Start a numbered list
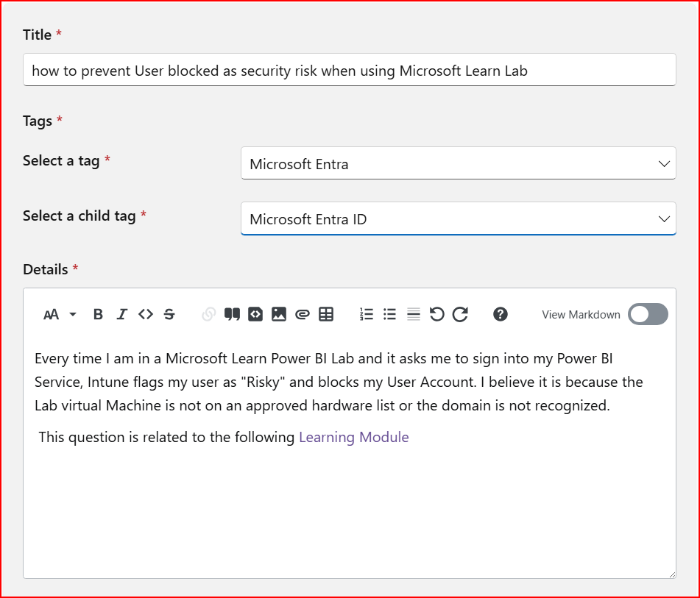 (x=367, y=315)
